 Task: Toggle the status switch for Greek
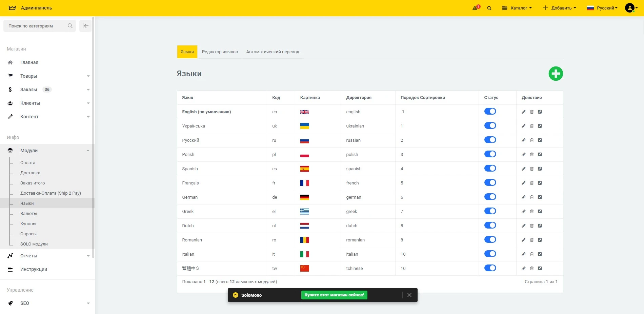[x=490, y=211]
